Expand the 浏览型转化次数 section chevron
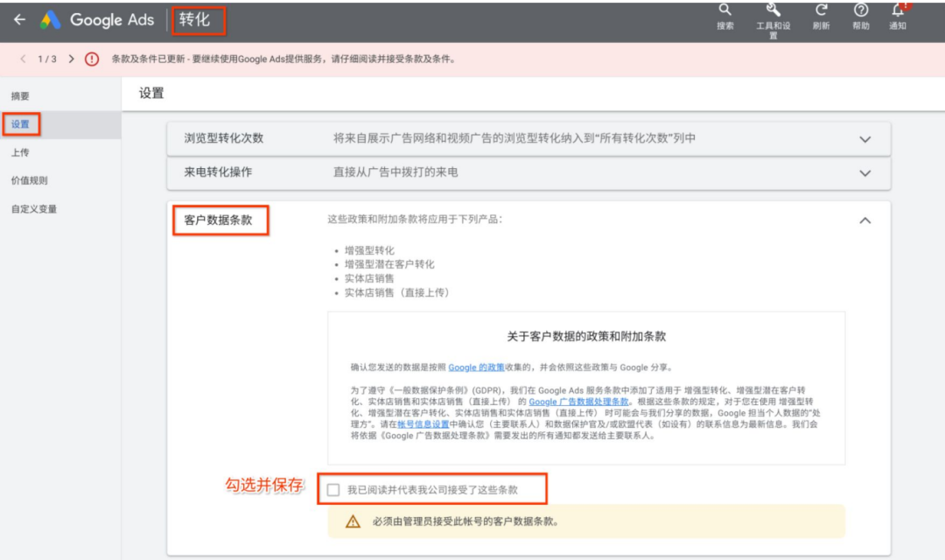945x560 pixels. [864, 139]
